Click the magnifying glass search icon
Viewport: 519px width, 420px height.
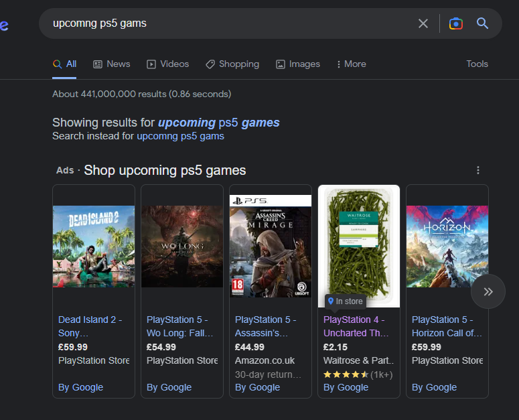[482, 23]
